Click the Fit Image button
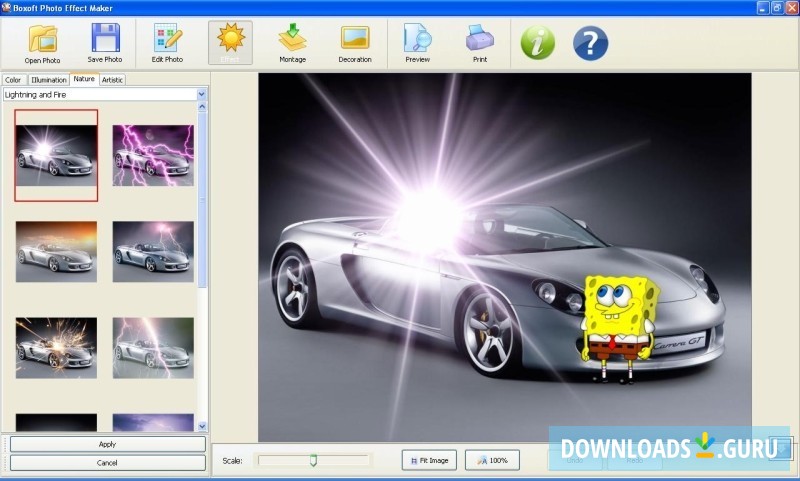The image size is (800, 481). click(x=429, y=461)
